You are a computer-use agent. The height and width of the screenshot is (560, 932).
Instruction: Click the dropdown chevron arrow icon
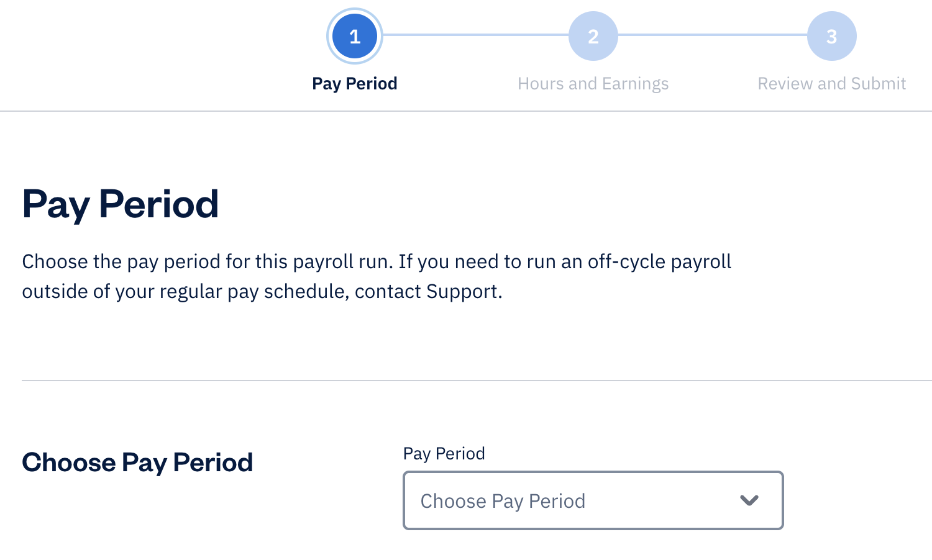click(749, 500)
